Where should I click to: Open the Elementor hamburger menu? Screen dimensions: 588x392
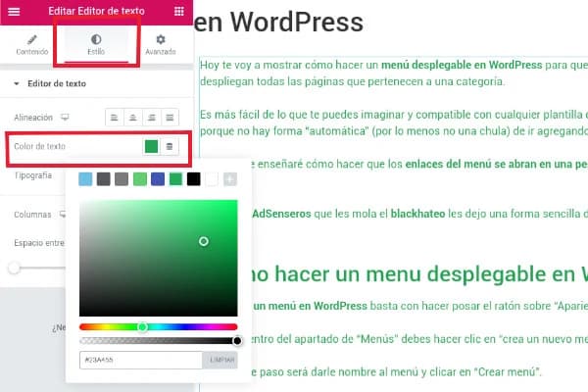14,11
